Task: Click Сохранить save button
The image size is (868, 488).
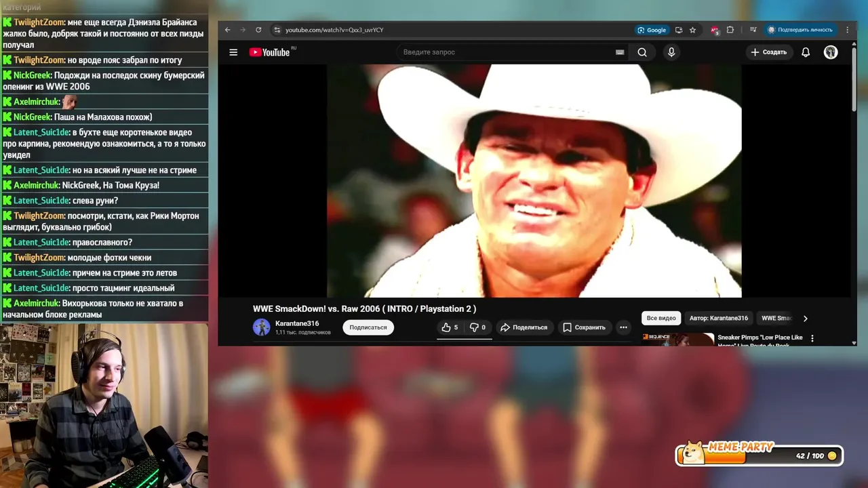Action: point(584,327)
